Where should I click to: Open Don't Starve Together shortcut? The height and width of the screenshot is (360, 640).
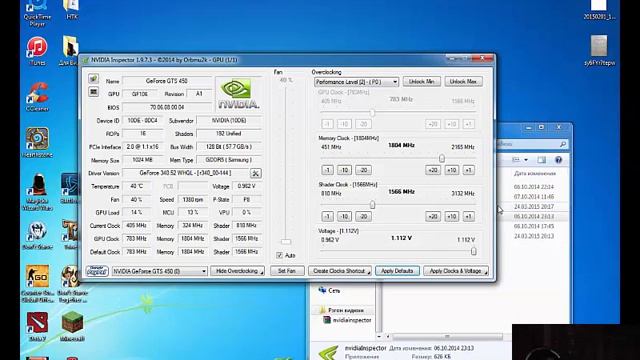(72, 284)
